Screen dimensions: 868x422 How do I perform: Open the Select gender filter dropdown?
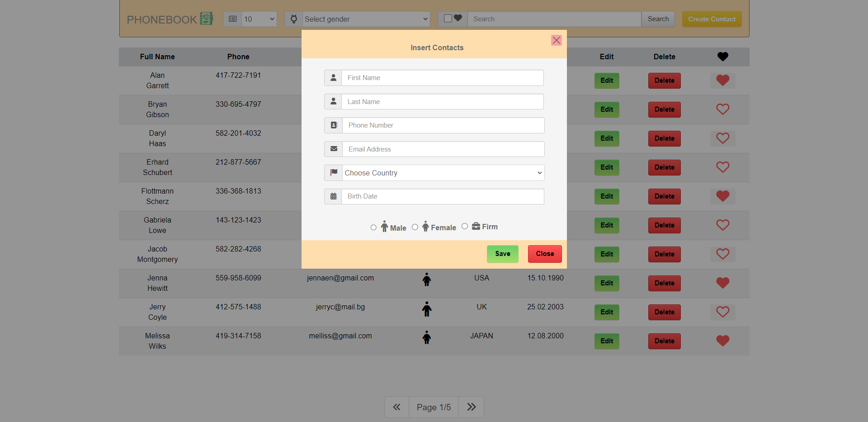(x=366, y=19)
